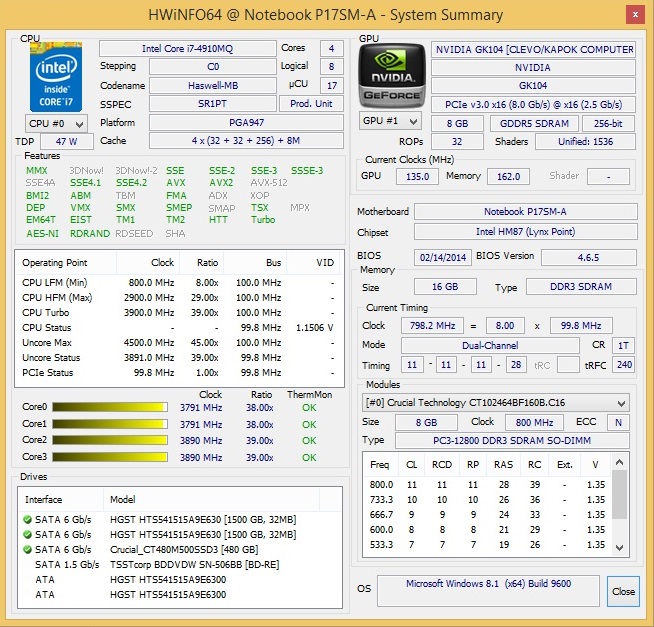Click the Interface column header in Drives
This screenshot has height=627, width=654.
click(61, 499)
